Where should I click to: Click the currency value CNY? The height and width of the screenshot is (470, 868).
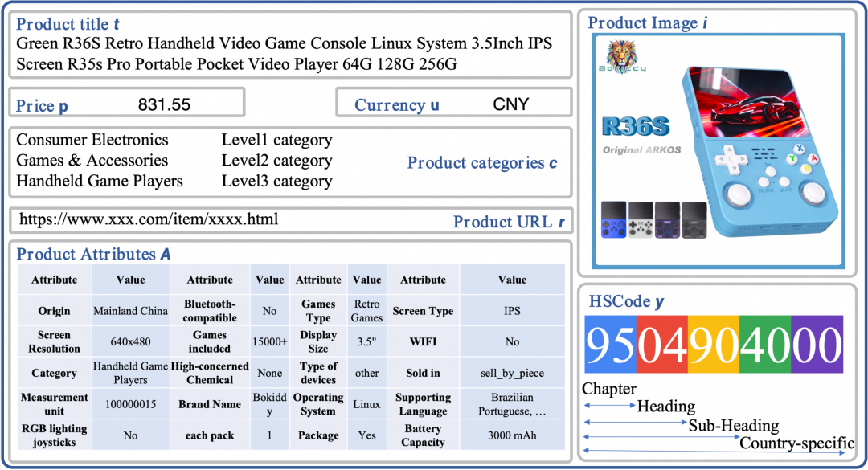(x=510, y=104)
